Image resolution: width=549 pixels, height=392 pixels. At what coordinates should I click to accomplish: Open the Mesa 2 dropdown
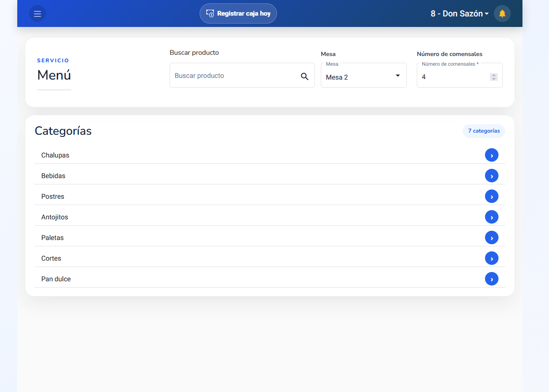click(364, 75)
